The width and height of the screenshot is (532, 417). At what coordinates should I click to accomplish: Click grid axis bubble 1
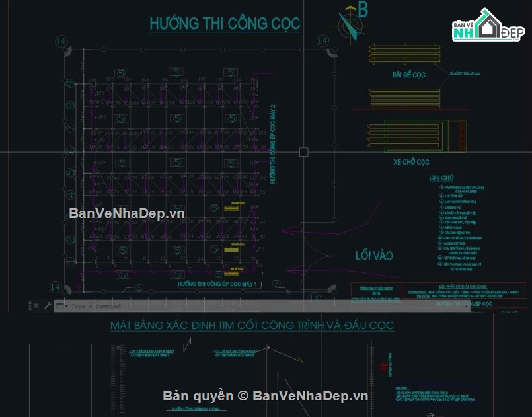pos(70,262)
